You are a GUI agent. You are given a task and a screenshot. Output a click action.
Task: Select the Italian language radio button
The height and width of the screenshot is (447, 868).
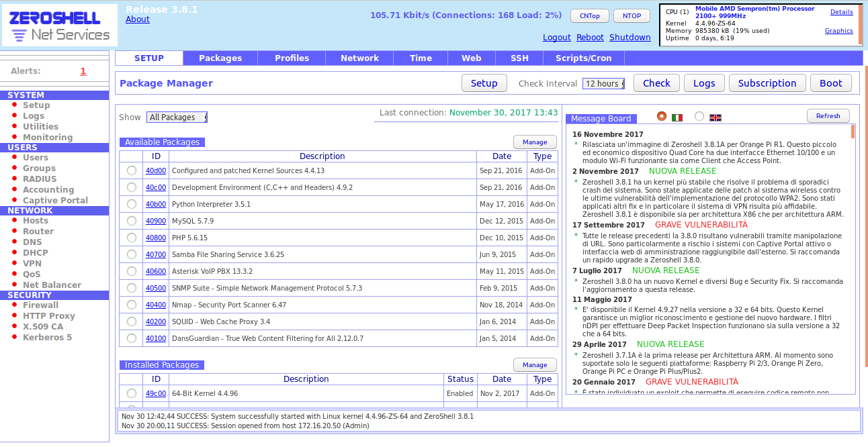tap(662, 116)
